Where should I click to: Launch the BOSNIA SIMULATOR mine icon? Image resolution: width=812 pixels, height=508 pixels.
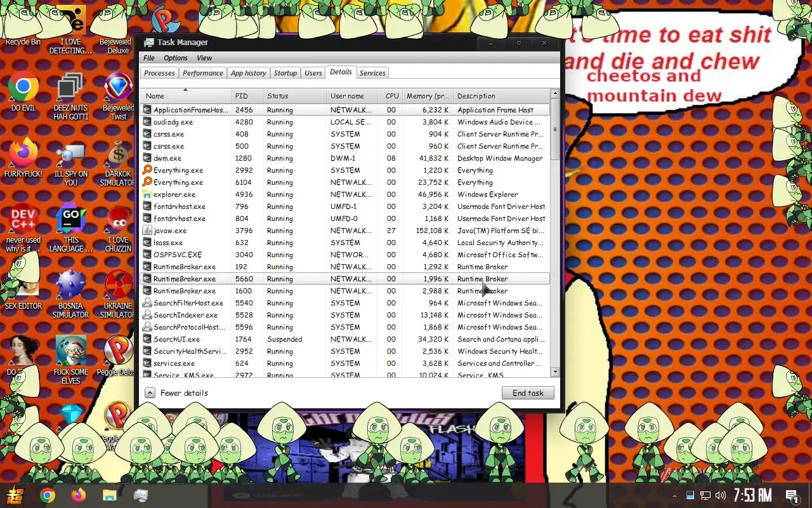(70, 295)
